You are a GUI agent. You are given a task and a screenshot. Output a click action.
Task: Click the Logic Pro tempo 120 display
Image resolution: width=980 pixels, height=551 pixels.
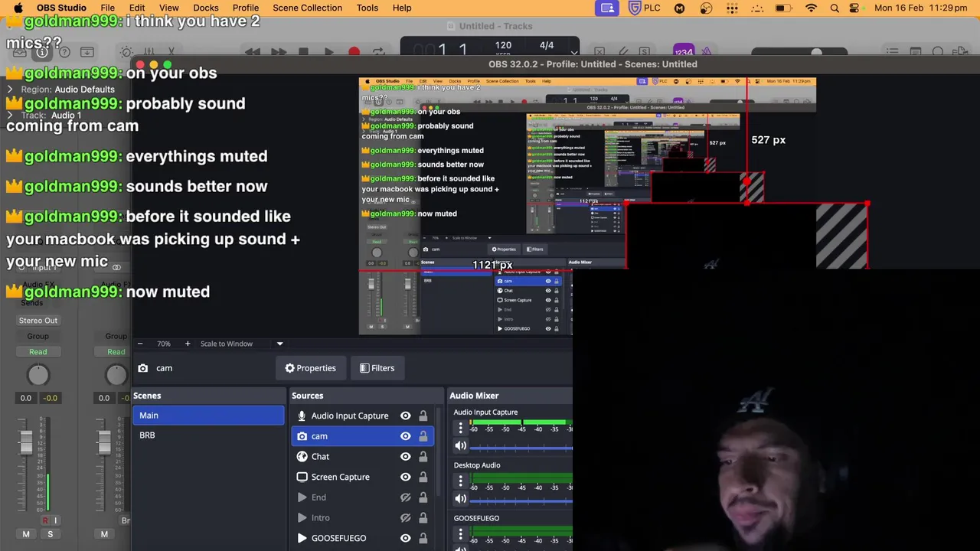(x=503, y=45)
